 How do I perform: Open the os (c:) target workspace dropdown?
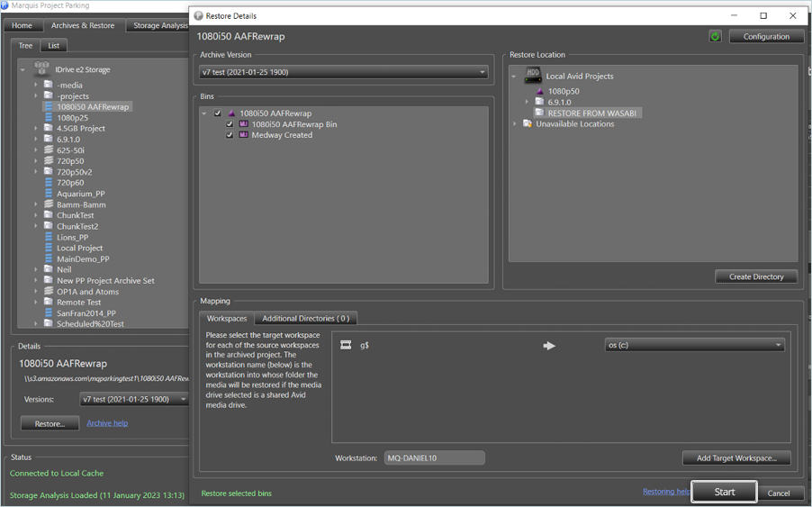coord(693,345)
